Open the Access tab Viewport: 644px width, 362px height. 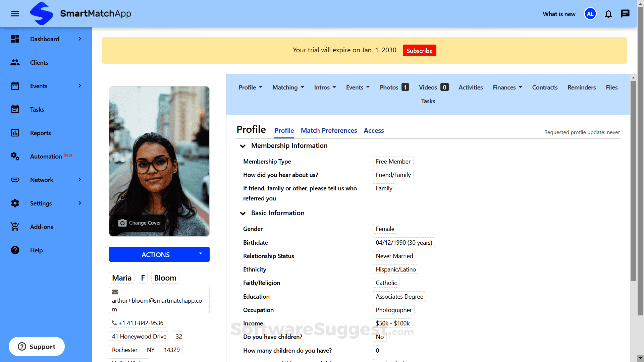(374, 130)
